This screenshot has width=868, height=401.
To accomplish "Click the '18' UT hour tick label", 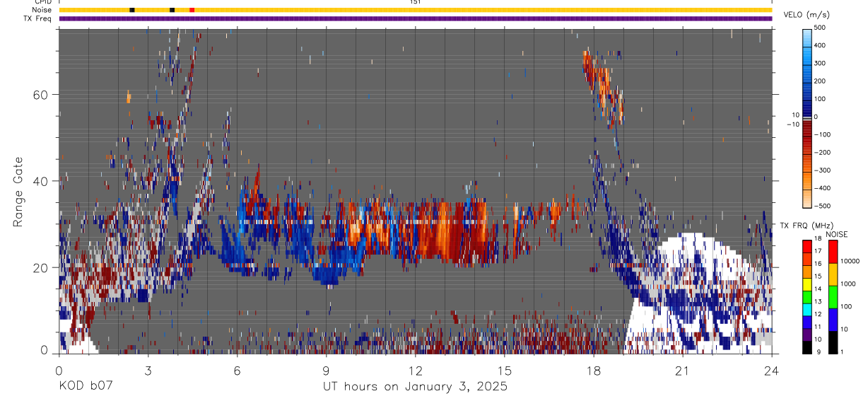I will [x=593, y=370].
